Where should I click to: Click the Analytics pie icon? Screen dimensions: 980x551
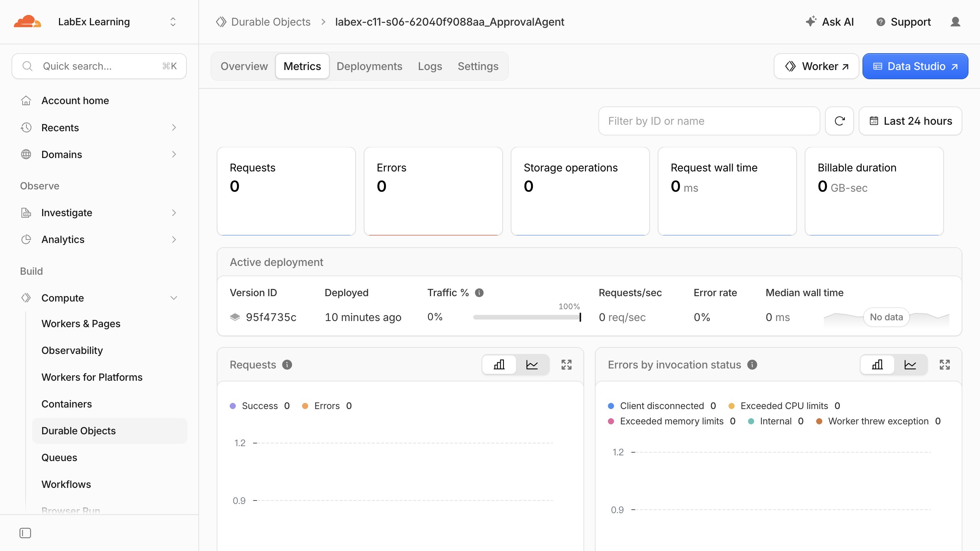tap(26, 240)
